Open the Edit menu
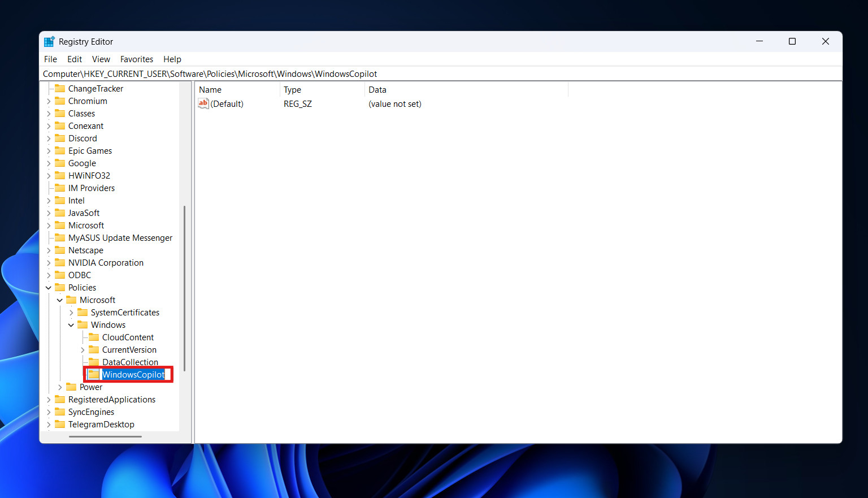This screenshot has height=498, width=868. pos(74,59)
